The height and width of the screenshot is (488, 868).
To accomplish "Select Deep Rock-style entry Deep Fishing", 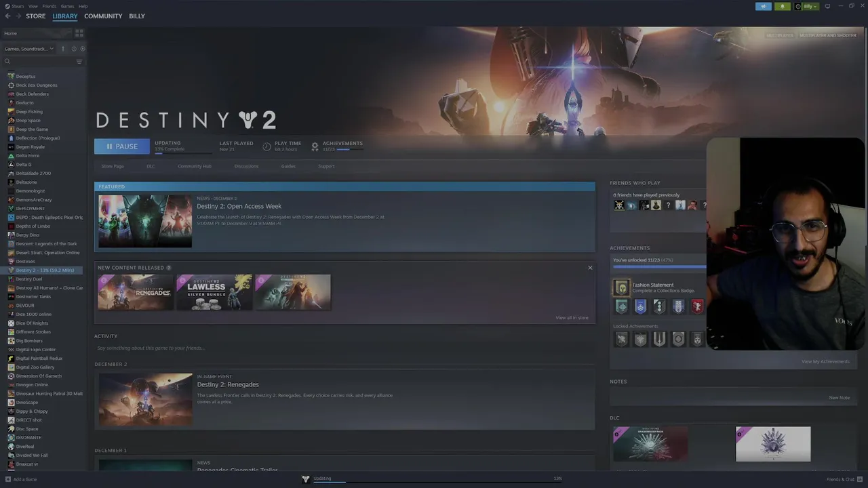I will [29, 111].
